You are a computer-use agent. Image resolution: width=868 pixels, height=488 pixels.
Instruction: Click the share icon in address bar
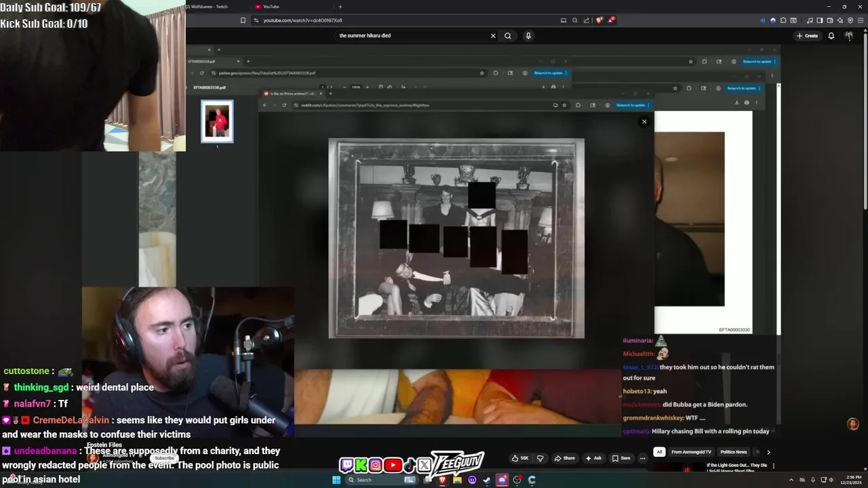point(587,20)
